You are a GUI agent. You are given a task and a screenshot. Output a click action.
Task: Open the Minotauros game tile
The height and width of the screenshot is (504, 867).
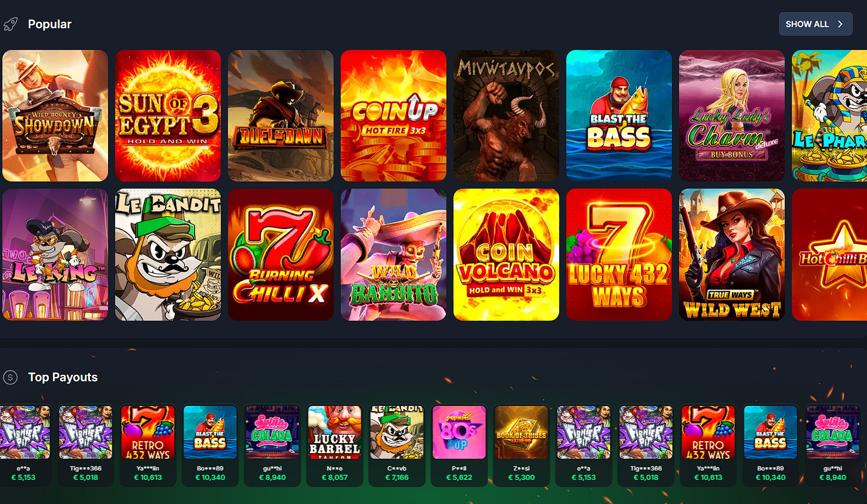tap(506, 116)
